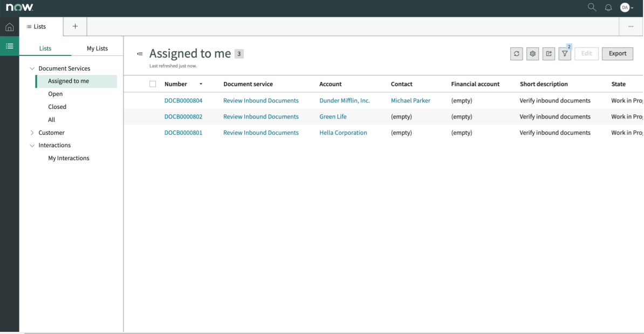Expand the Customer section
This screenshot has height=334, width=644.
32,132
